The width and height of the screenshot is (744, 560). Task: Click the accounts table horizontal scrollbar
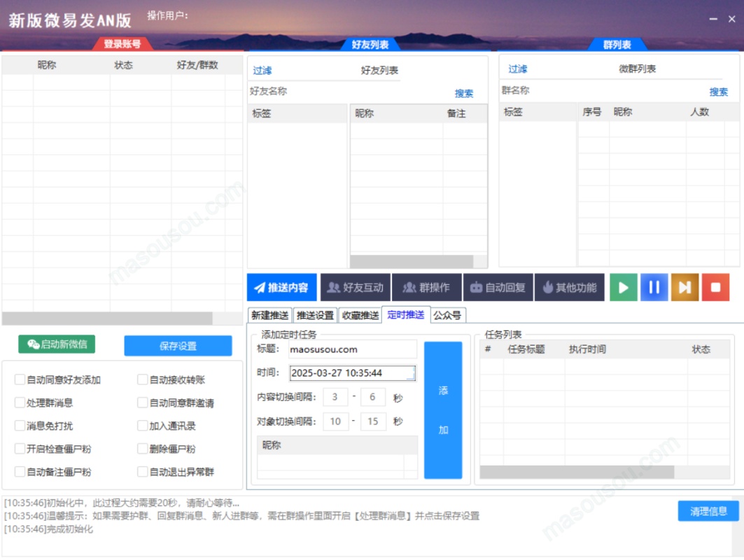107,318
